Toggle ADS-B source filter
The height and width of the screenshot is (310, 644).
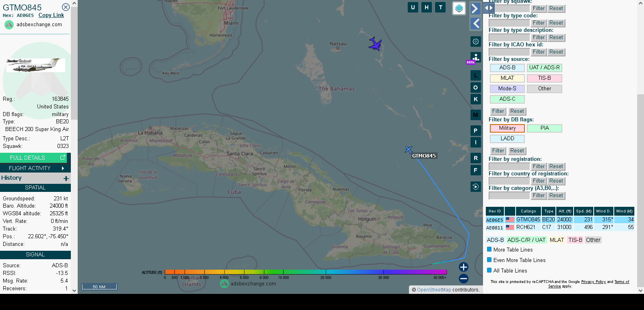(x=507, y=68)
